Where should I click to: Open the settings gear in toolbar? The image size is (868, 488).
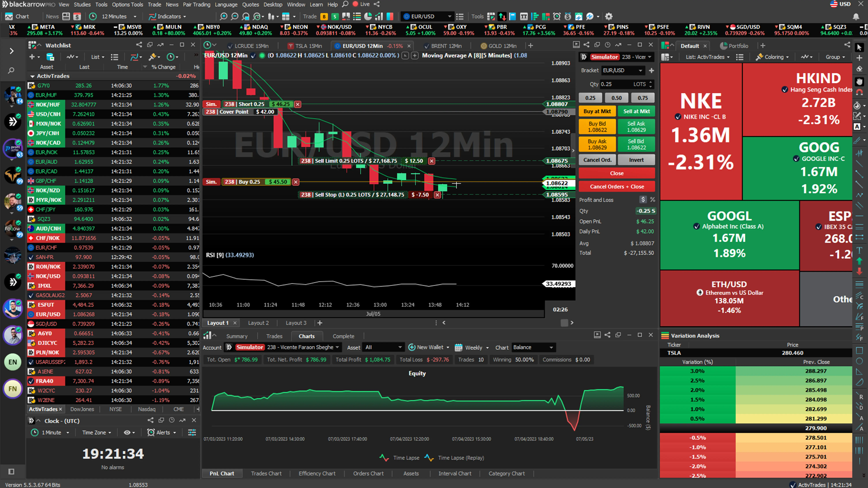tap(609, 16)
